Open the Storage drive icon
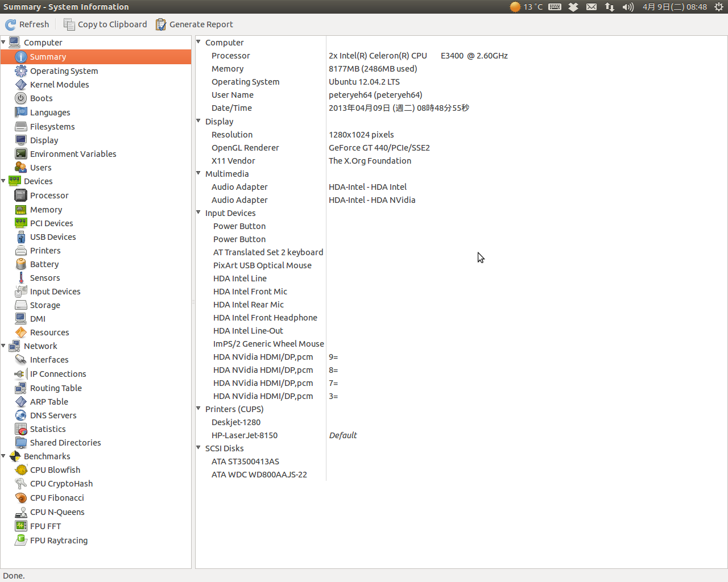728x582 pixels. (21, 305)
